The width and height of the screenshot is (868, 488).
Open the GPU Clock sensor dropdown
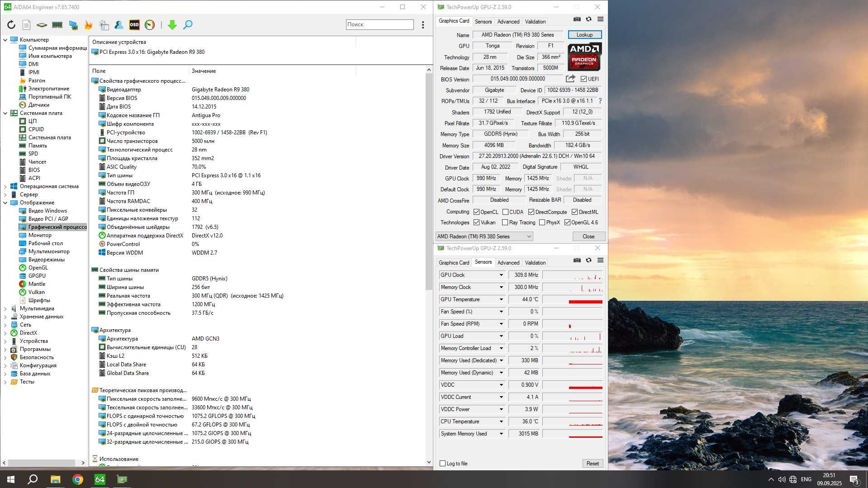pos(501,275)
